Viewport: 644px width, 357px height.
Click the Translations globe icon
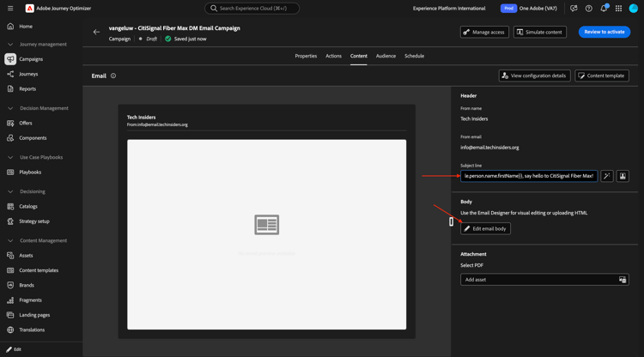[10, 330]
